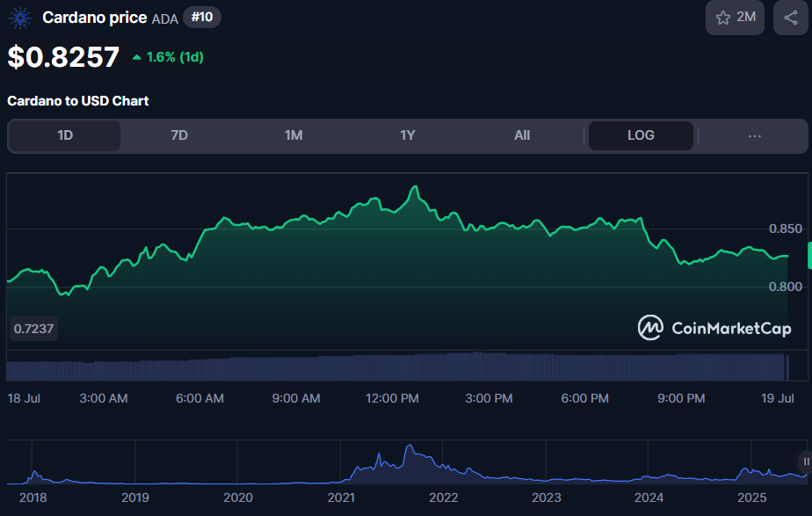Click the 2022 year on history timeline

443,498
